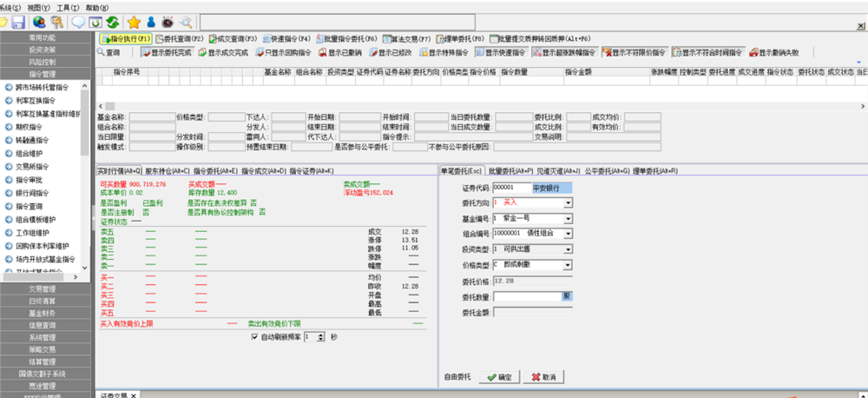Switch to 指令委托(Alt+E) tab
This screenshot has width=868, height=398.
point(216,170)
